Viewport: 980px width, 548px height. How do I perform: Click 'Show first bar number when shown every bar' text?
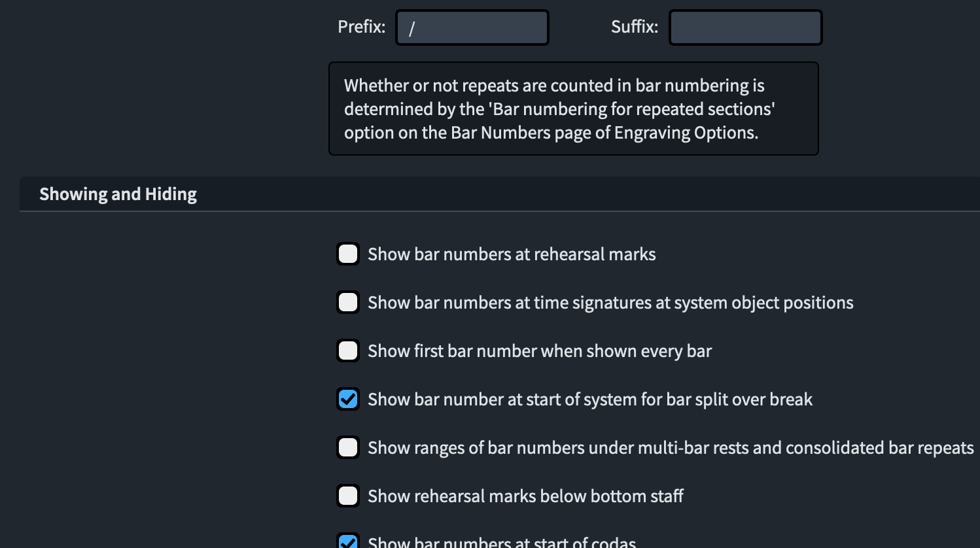tap(540, 351)
